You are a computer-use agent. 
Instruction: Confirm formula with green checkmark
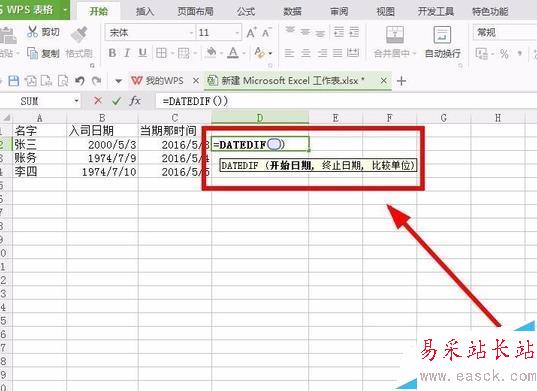116,101
